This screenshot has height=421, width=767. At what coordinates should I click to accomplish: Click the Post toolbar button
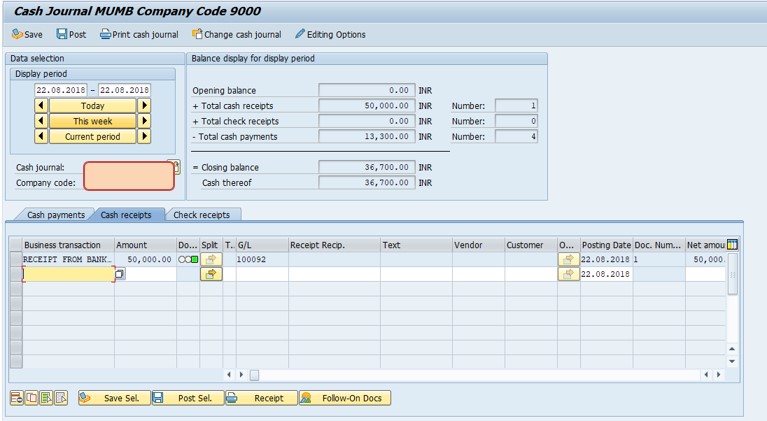[71, 34]
